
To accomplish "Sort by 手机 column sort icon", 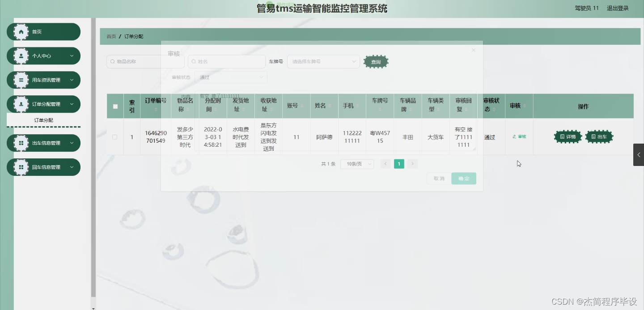I will [358, 106].
